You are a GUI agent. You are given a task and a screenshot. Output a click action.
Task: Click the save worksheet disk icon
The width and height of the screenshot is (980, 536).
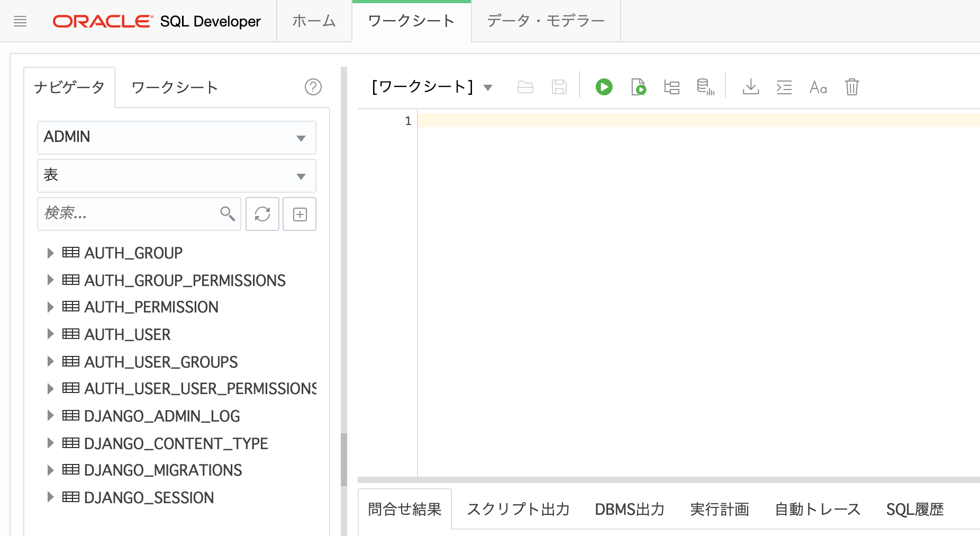click(x=559, y=87)
